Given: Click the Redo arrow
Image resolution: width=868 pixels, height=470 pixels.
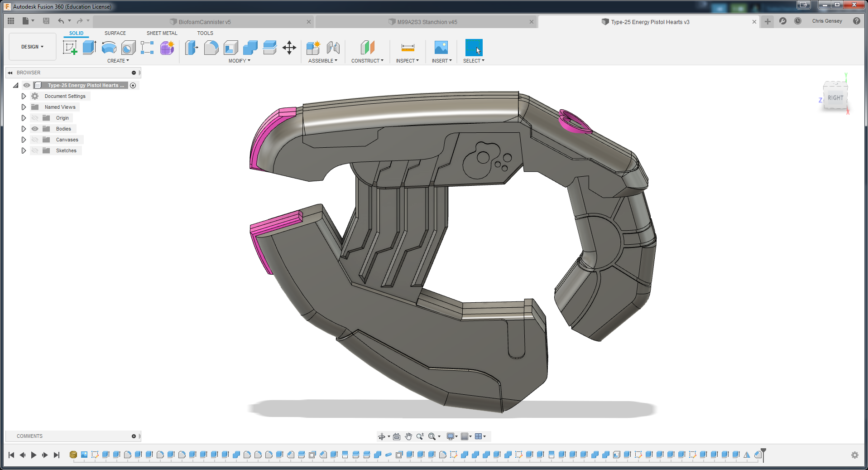Looking at the screenshot, I should click(x=80, y=21).
